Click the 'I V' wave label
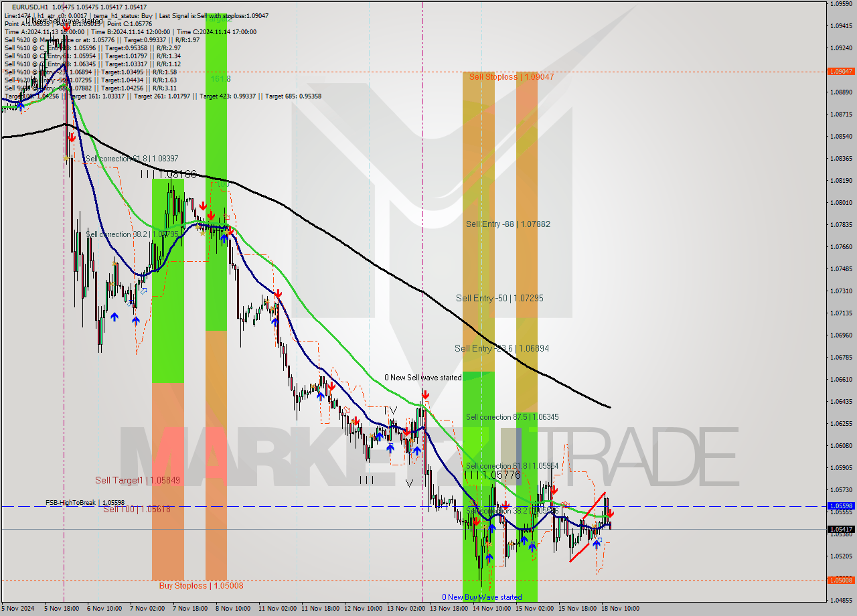Screen dimensions: 857x616 pyautogui.click(x=390, y=410)
